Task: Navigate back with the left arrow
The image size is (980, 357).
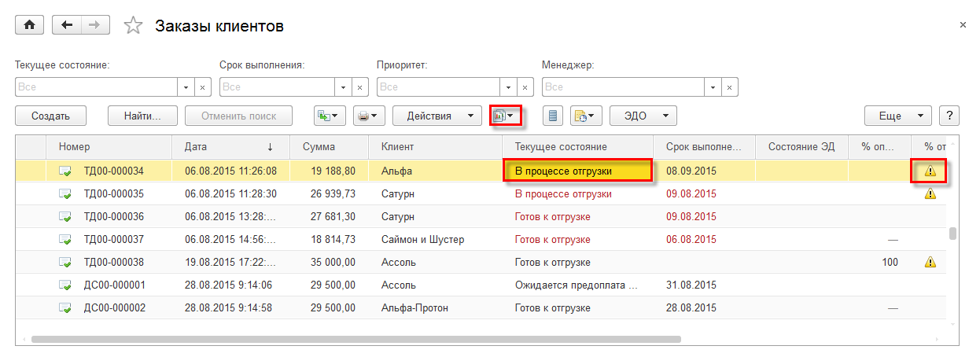Action: click(x=66, y=25)
